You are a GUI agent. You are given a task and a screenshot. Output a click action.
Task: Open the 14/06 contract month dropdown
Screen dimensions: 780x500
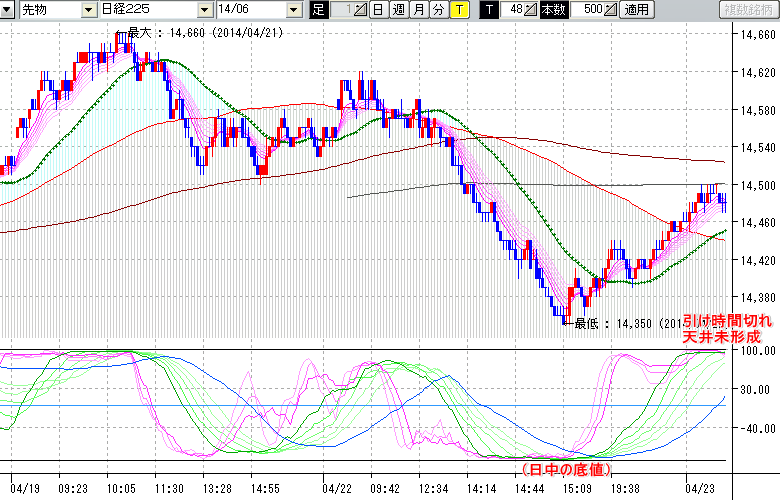click(293, 10)
